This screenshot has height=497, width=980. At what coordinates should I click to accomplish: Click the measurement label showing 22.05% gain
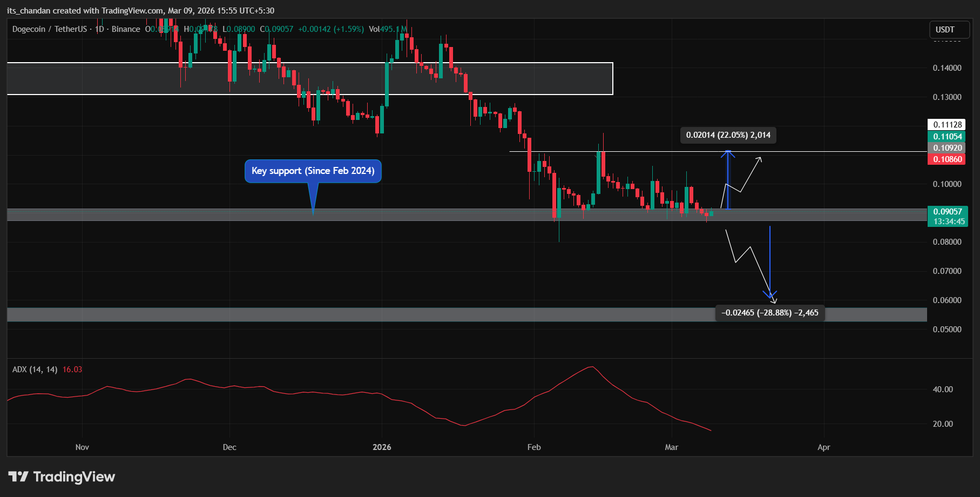click(x=727, y=135)
